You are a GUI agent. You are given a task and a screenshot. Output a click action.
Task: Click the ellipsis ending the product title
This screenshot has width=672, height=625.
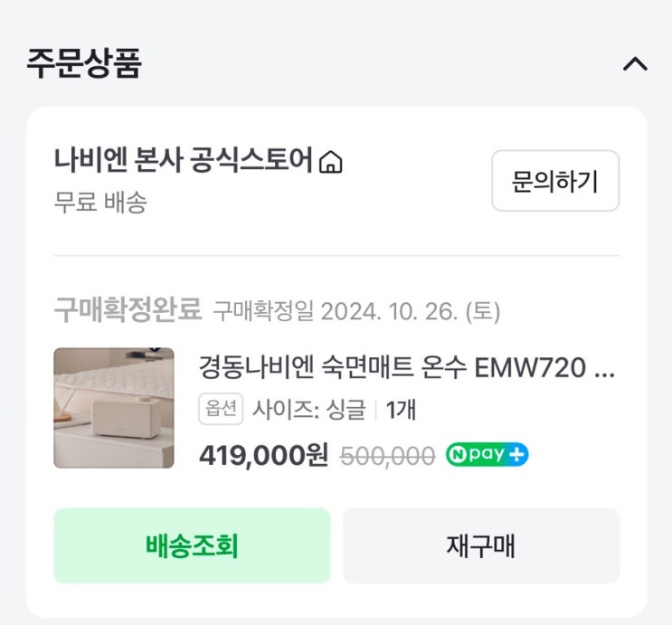(608, 369)
